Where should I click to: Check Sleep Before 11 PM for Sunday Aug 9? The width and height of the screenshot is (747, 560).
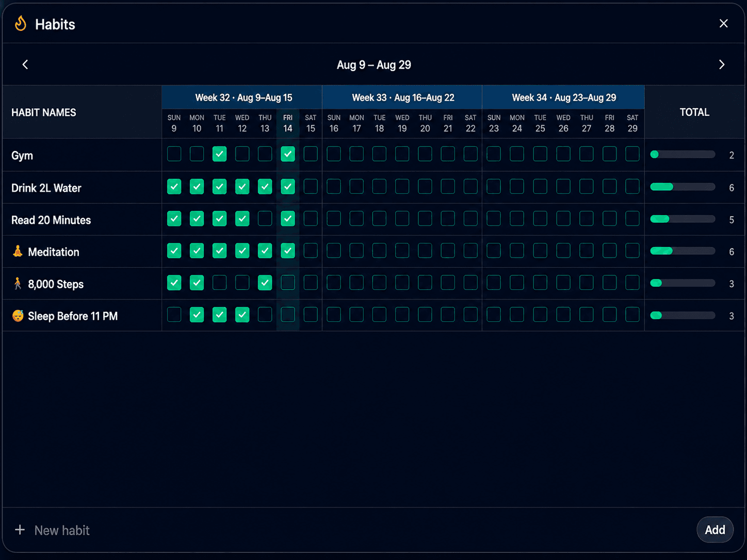[174, 315]
